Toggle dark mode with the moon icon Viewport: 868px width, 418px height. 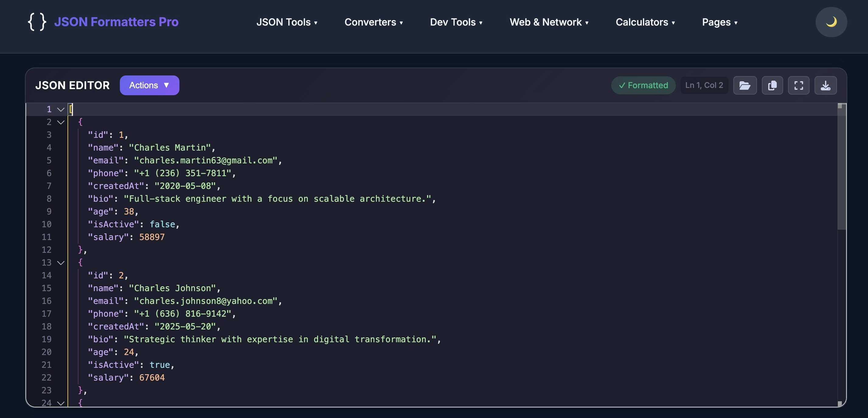coord(831,22)
